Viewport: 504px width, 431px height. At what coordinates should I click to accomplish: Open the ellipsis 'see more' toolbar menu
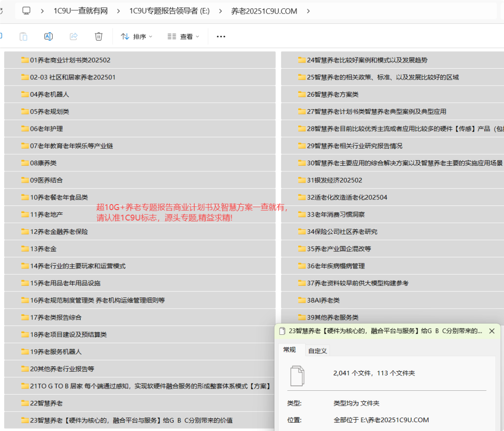point(220,36)
